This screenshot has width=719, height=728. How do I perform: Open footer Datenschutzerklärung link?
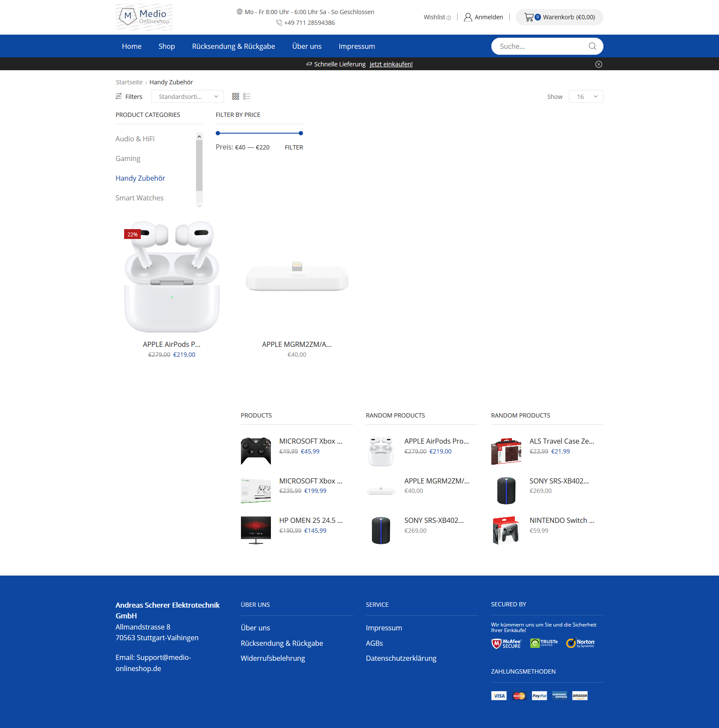[x=401, y=658]
